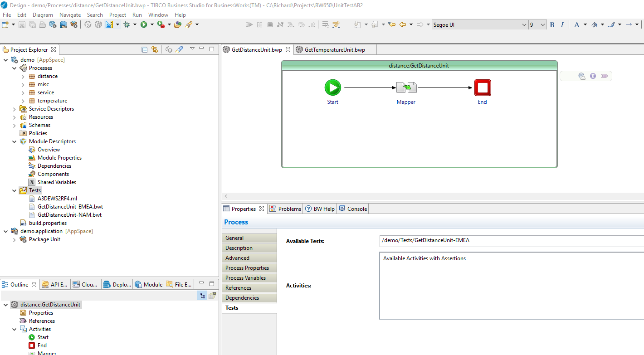Click the ruler and triangle icon in toolbar
This screenshot has height=355, width=644.
pos(109,24)
